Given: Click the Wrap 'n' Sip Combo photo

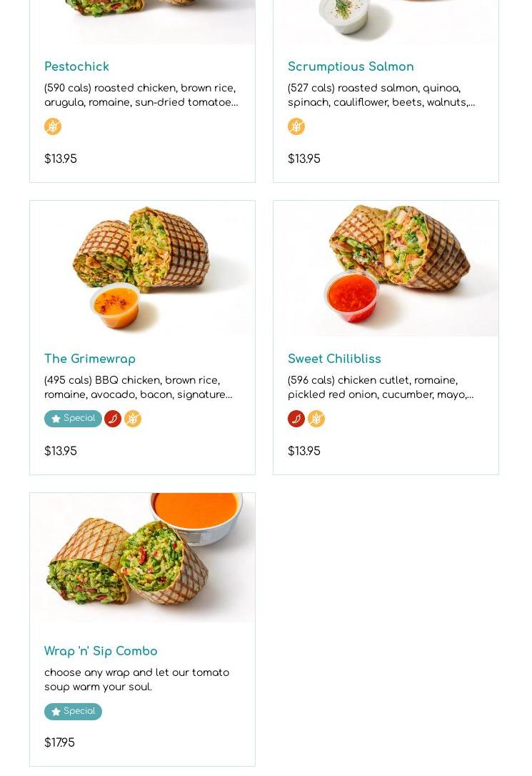Looking at the screenshot, I should pos(142,557).
